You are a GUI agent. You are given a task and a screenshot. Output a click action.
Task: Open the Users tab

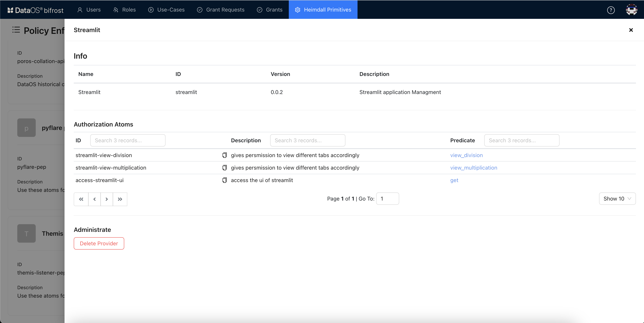[x=89, y=9]
